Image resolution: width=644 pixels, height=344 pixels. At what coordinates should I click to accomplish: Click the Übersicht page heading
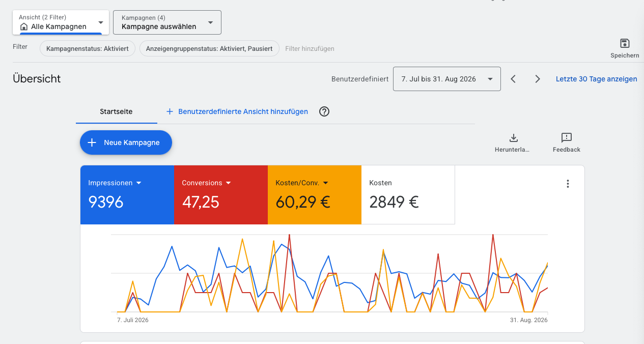[x=37, y=79]
